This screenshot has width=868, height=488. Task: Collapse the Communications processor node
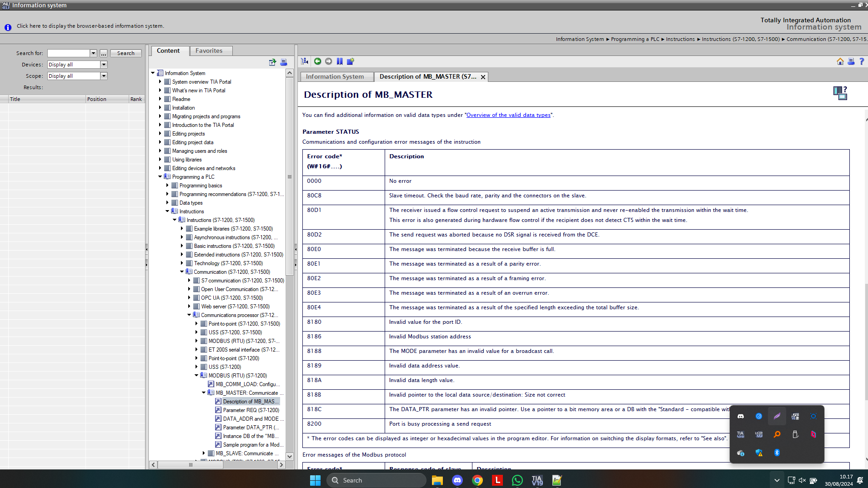click(x=189, y=315)
